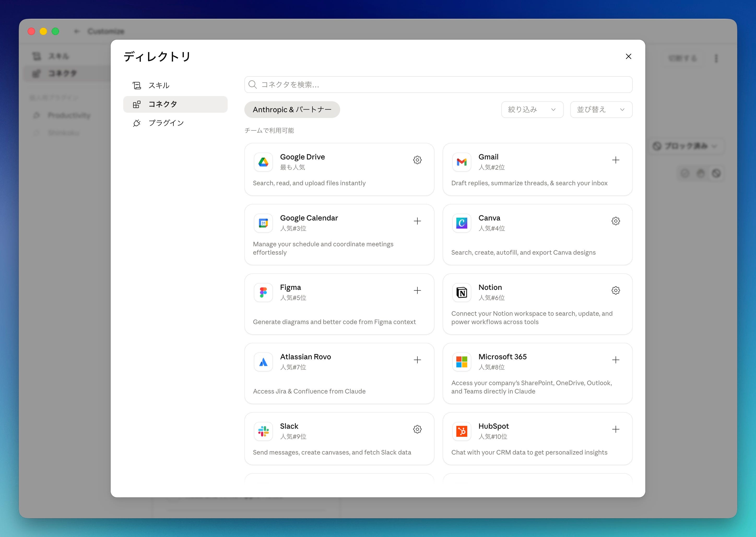Click the HubSpot logo icon

pos(462,432)
